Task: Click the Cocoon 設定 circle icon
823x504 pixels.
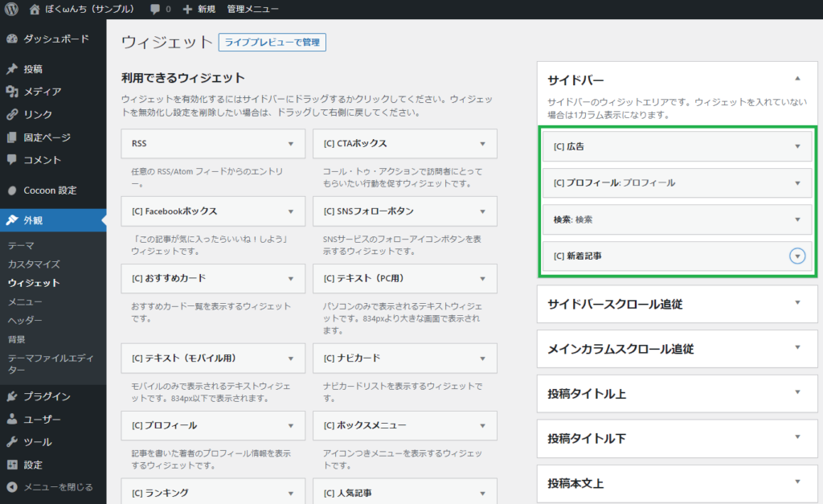Action: pyautogui.click(x=12, y=191)
